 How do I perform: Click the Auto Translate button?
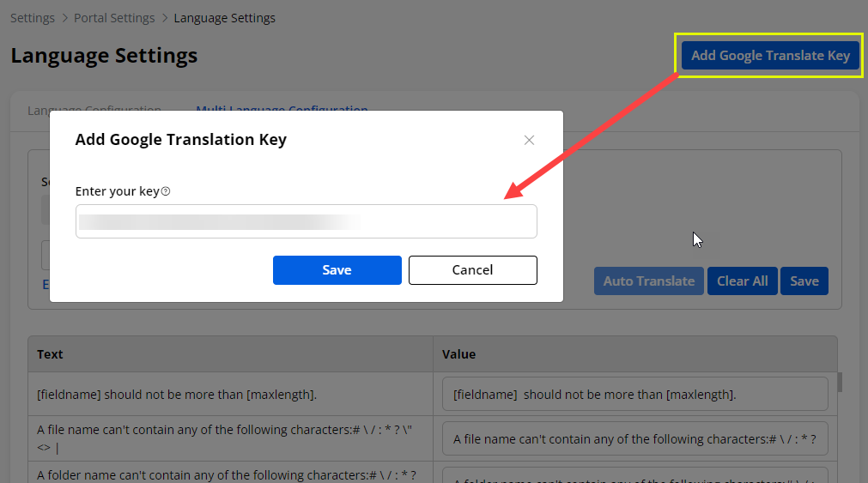coord(648,281)
